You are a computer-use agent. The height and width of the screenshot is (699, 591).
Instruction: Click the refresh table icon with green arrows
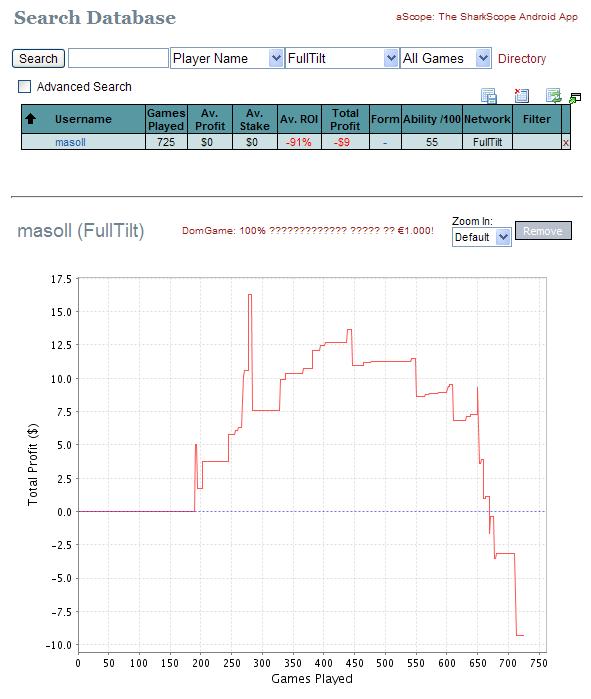554,95
